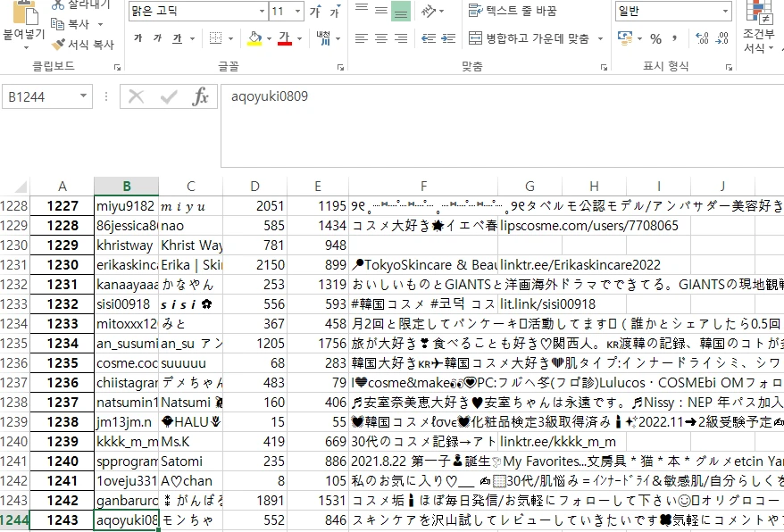Open the font size dropdown
Screen dimensions: 784x532
tap(298, 11)
